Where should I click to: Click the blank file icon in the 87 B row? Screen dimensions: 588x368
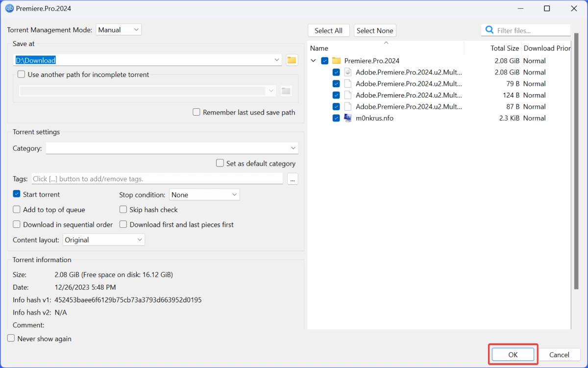(348, 106)
